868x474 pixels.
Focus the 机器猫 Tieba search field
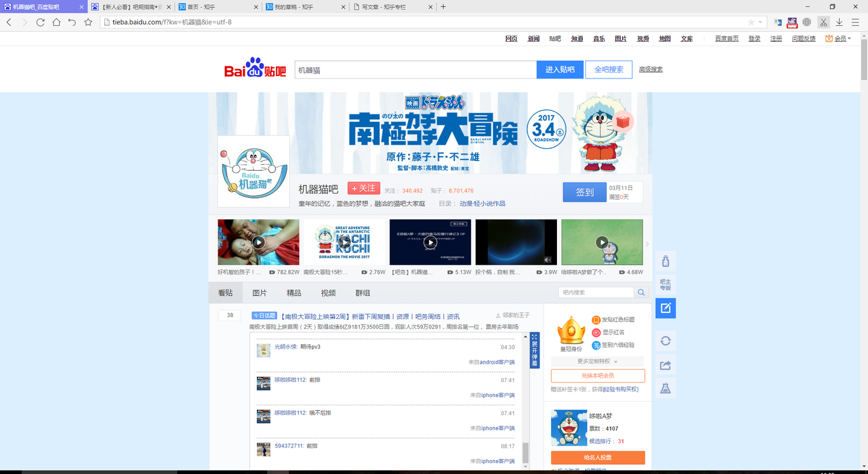pyautogui.click(x=416, y=70)
